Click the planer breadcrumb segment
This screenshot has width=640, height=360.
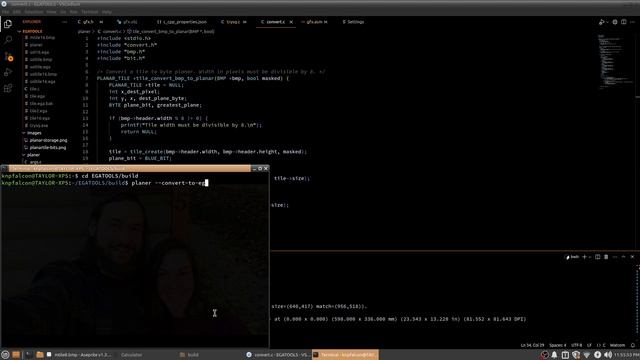tap(84, 31)
